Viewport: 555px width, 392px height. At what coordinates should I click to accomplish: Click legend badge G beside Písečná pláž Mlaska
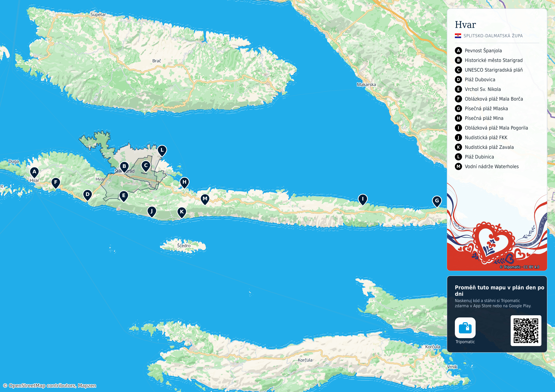pos(458,109)
